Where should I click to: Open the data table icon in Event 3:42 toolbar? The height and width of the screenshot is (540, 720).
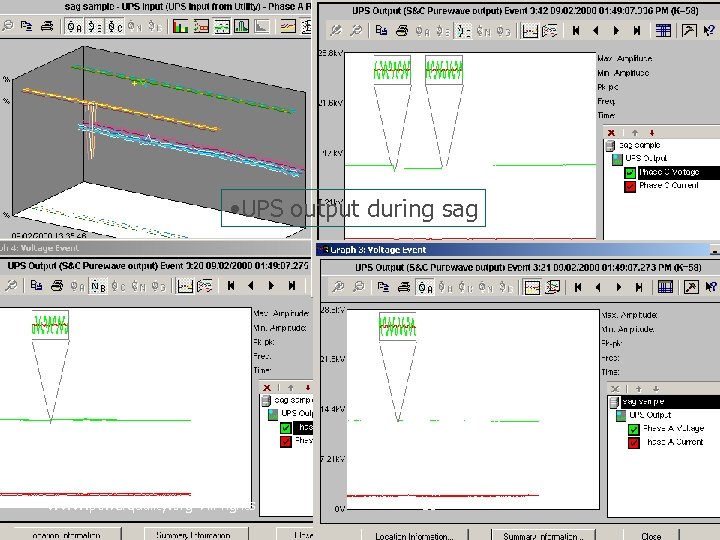click(663, 30)
